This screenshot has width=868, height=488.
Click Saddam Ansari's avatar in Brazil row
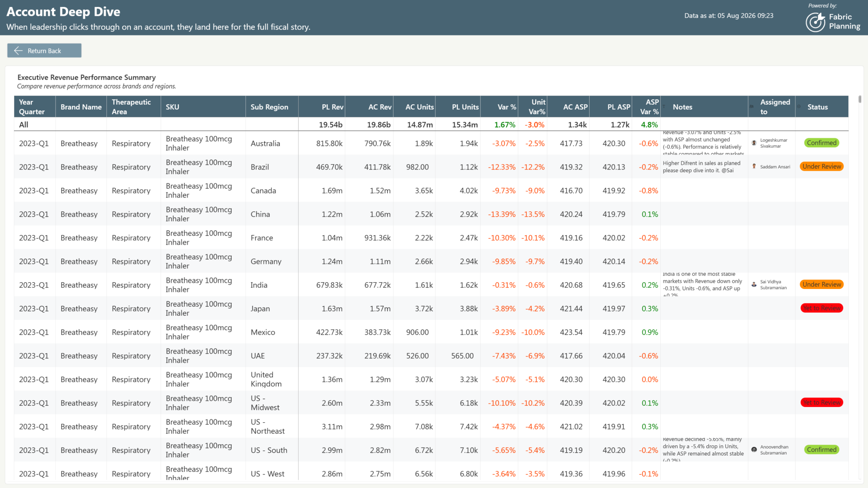754,166
